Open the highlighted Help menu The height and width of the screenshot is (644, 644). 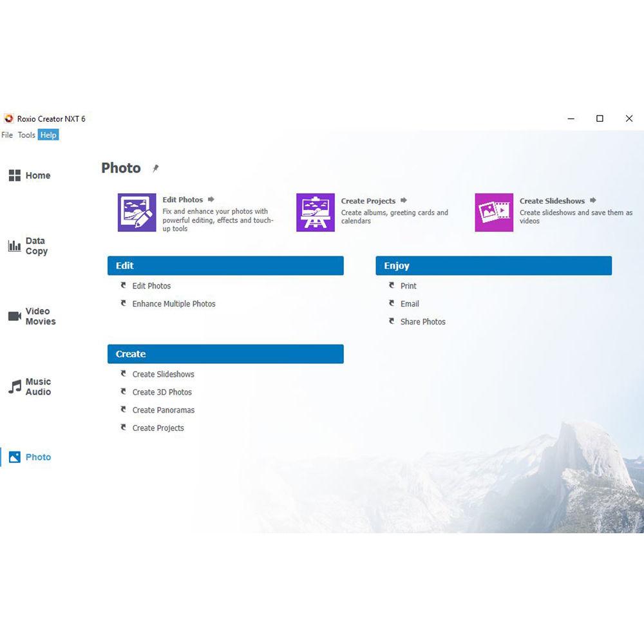point(48,135)
